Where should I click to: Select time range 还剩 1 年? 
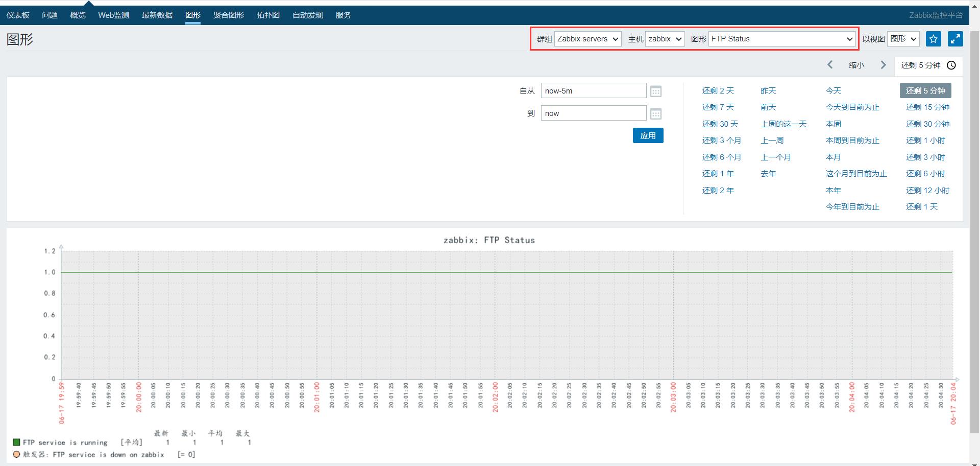718,174
